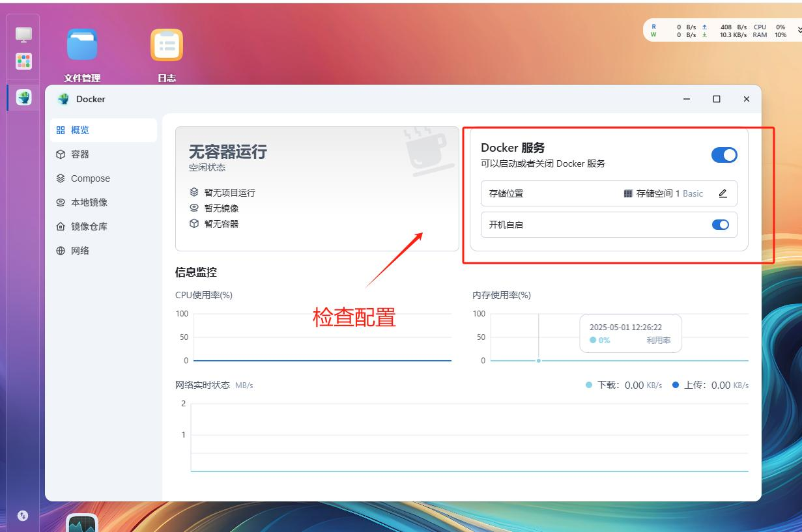Select the Docker whale icon in dock
802x532 pixels.
(23, 98)
